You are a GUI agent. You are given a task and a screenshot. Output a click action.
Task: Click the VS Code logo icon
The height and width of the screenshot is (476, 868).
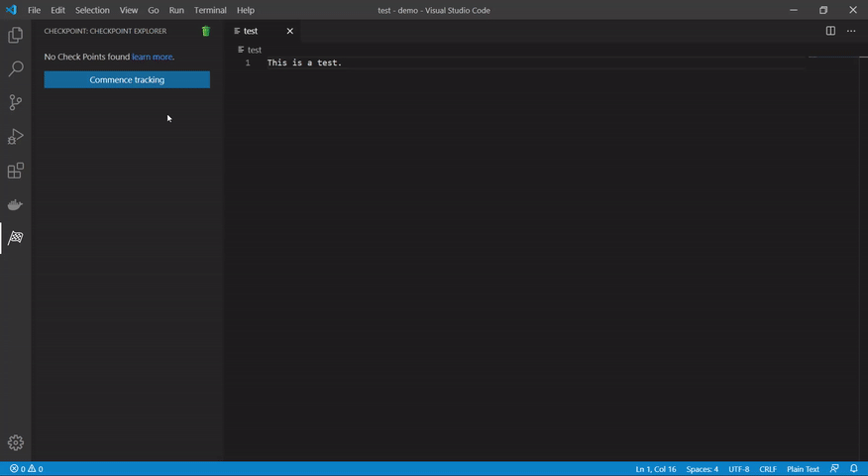pyautogui.click(x=11, y=10)
